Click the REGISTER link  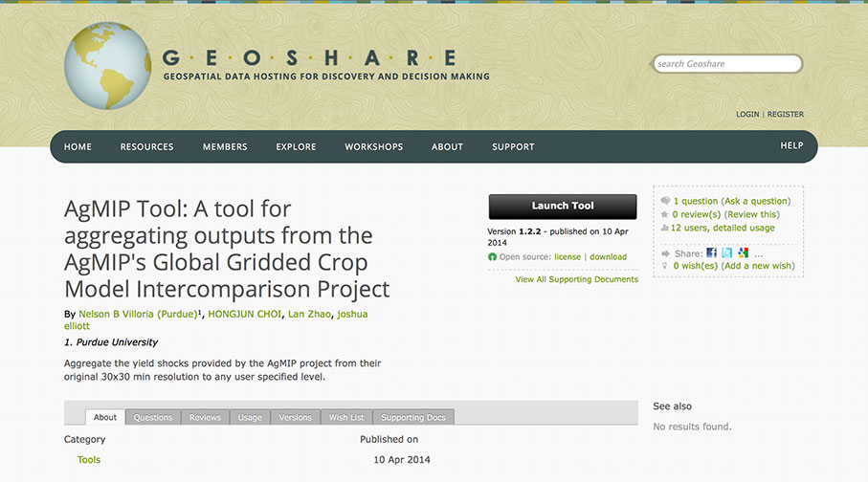point(785,114)
